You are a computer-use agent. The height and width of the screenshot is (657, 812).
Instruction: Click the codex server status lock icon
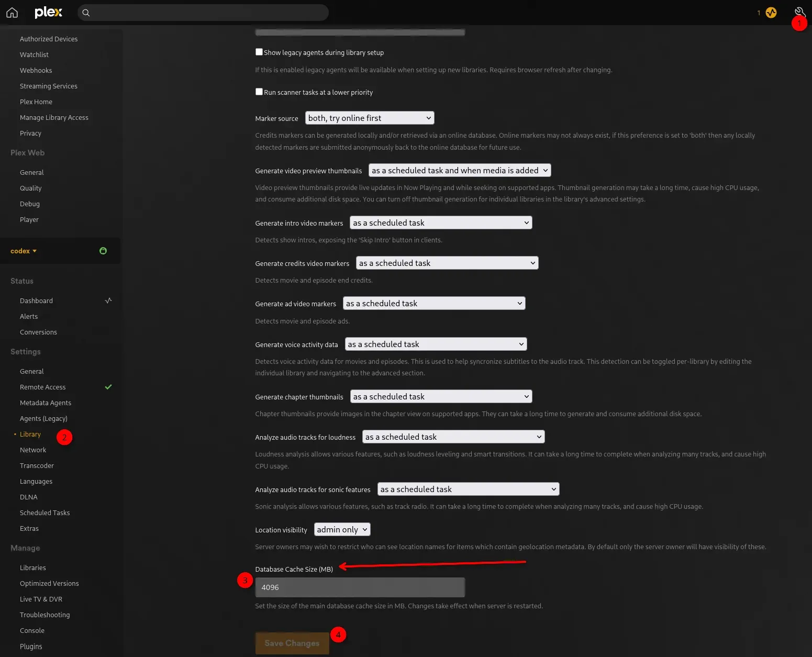(103, 251)
